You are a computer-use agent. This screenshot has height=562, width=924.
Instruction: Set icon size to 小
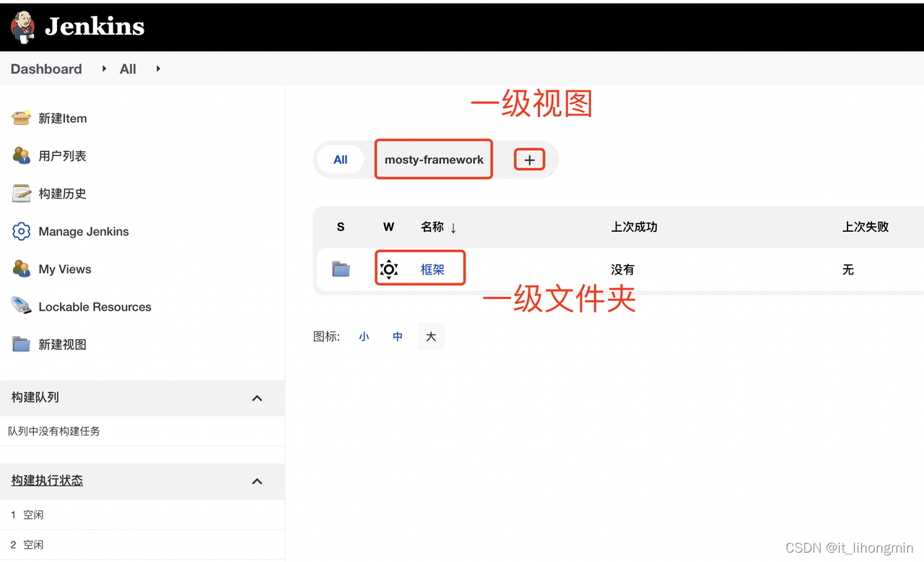click(364, 337)
